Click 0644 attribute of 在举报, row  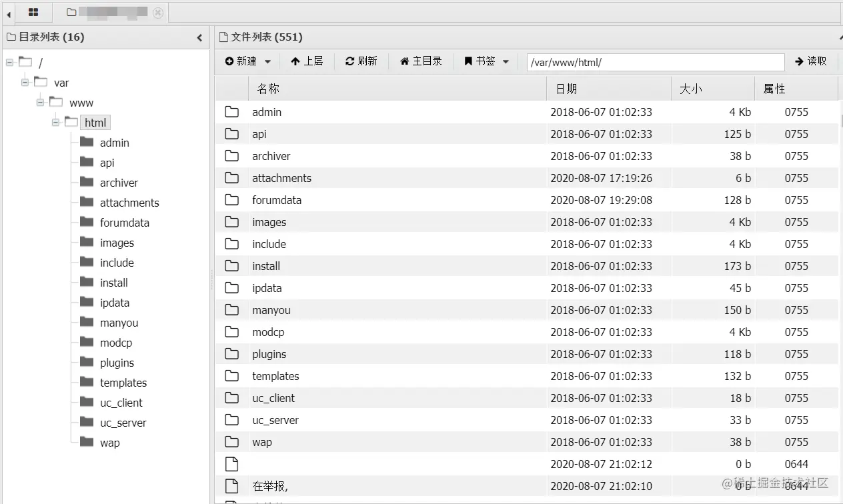pyautogui.click(x=796, y=486)
